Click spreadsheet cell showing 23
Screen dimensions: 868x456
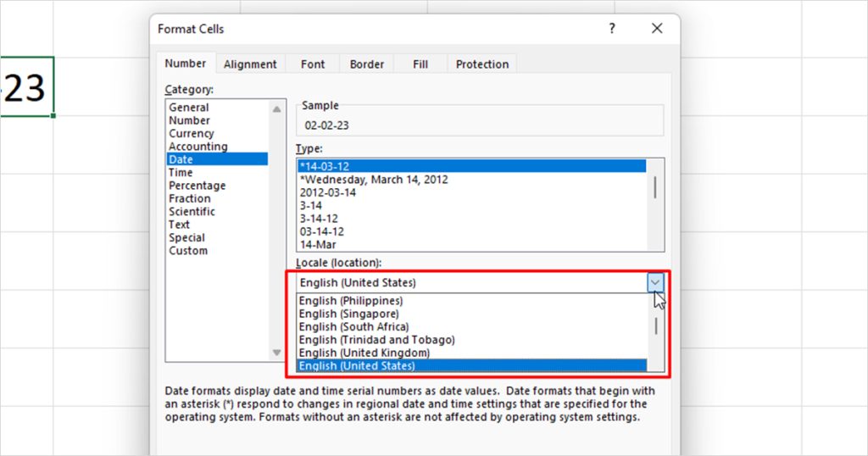click(x=25, y=87)
